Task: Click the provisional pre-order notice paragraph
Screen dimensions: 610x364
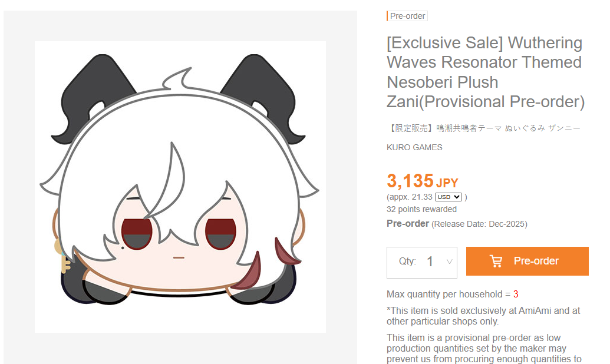Action: [484, 349]
